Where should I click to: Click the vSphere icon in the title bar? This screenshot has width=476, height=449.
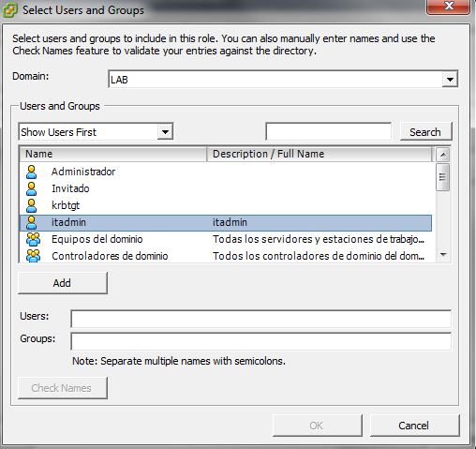pos(10,10)
